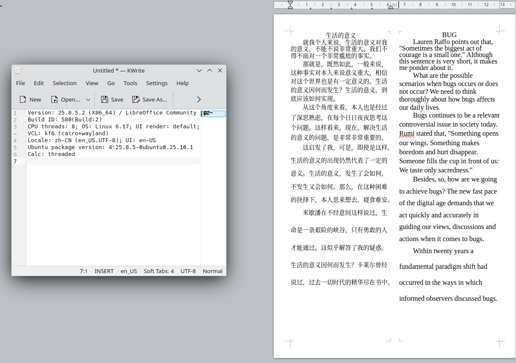Click the text "What are the possible"
The width and height of the screenshot is (516, 363).
tap(443, 75)
